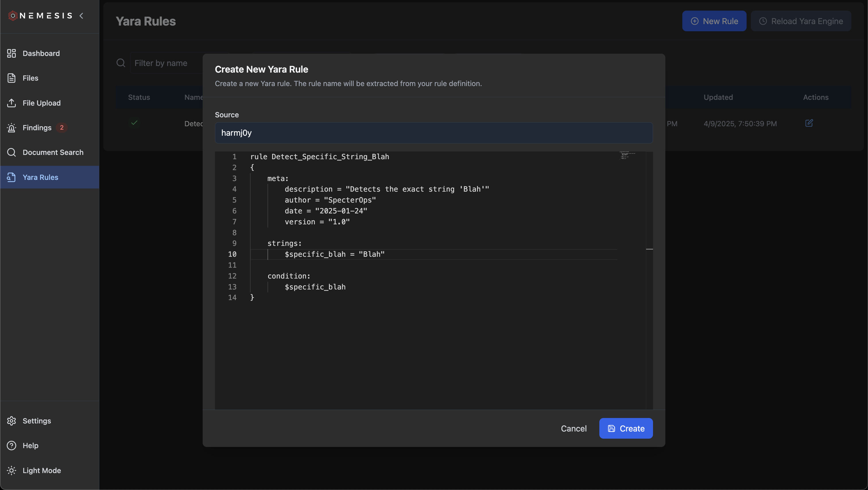Image resolution: width=868 pixels, height=490 pixels.
Task: Click the Findings siren icon
Action: tap(11, 128)
